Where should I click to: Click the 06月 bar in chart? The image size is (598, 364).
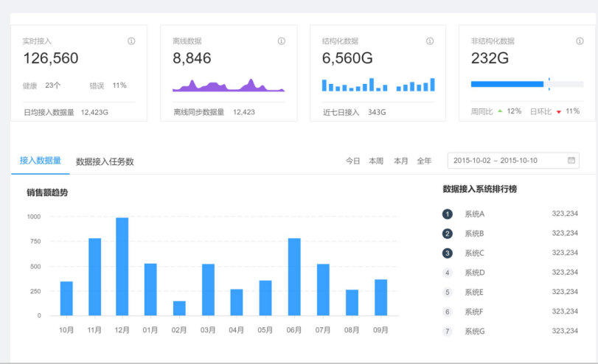294,277
